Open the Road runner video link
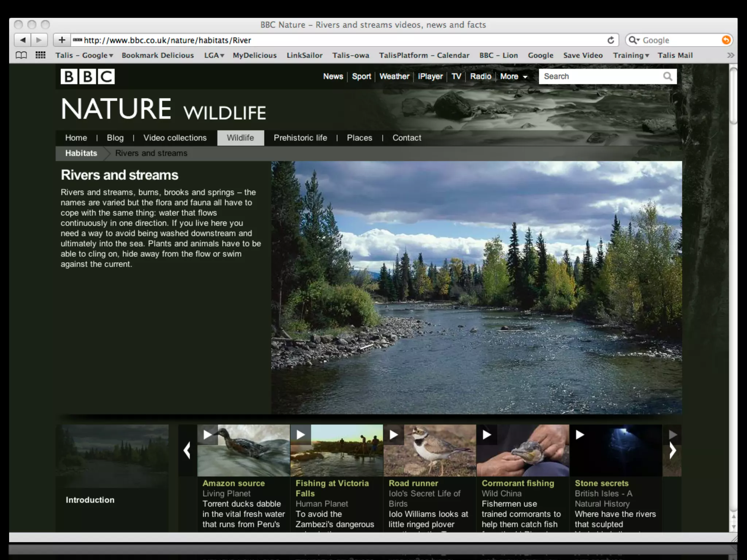 pos(413,483)
